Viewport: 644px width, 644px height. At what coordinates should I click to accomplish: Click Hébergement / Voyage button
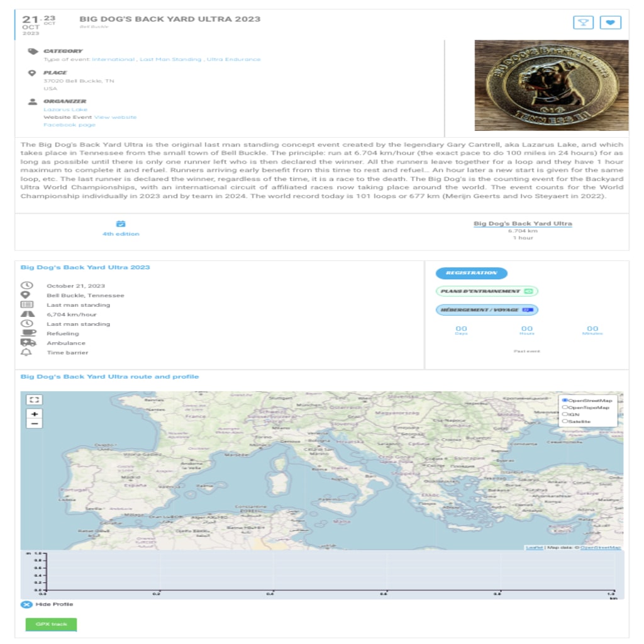tap(487, 309)
